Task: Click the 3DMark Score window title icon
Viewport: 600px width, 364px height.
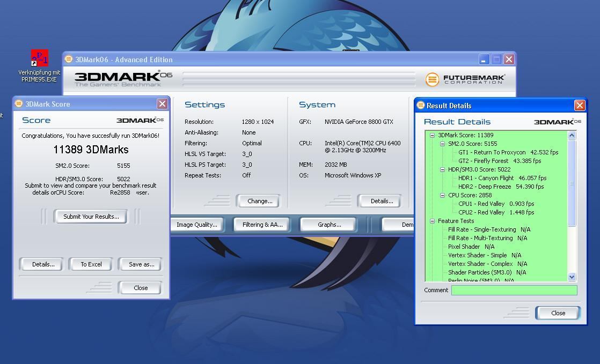Action: 18,103
